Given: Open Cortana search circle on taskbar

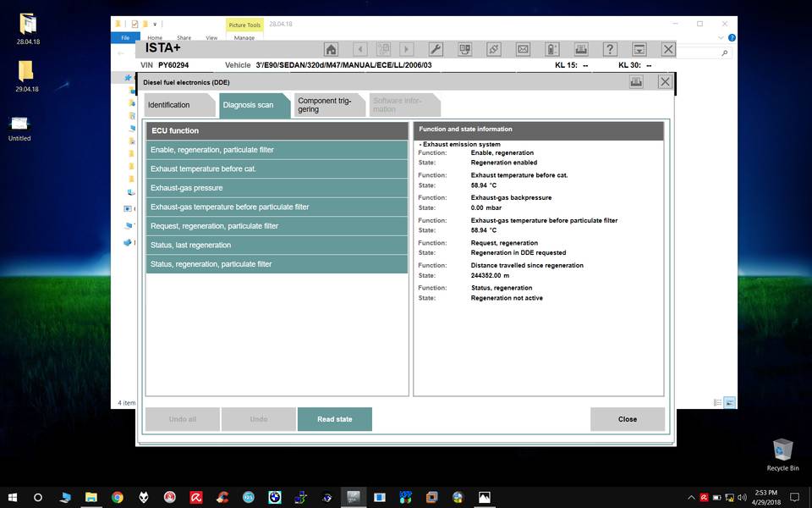Looking at the screenshot, I should pyautogui.click(x=38, y=498).
